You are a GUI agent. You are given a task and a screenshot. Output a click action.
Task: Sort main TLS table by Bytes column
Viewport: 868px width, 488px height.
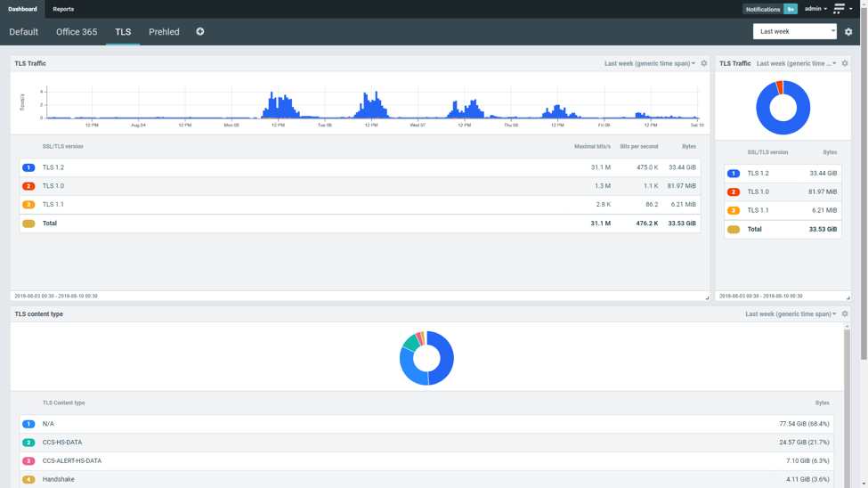(x=689, y=147)
